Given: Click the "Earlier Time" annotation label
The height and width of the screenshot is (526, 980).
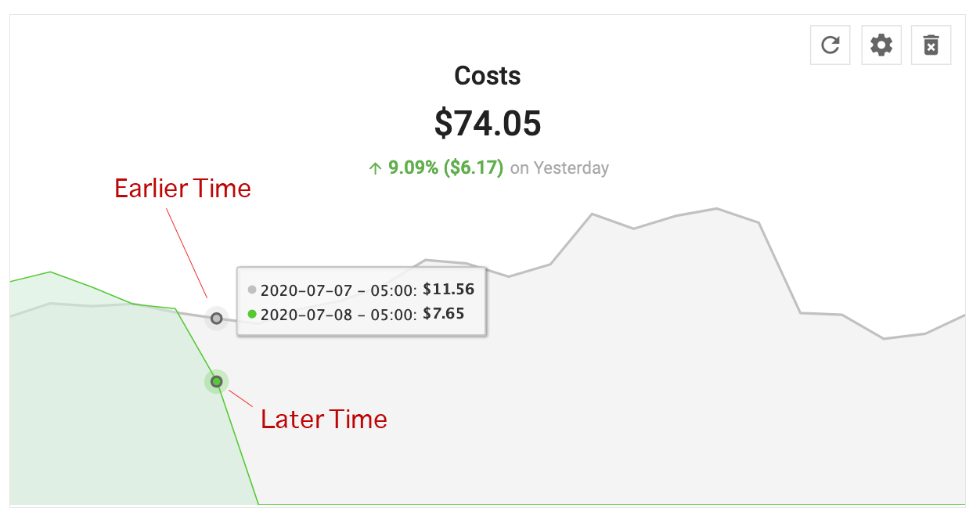Looking at the screenshot, I should (x=182, y=189).
